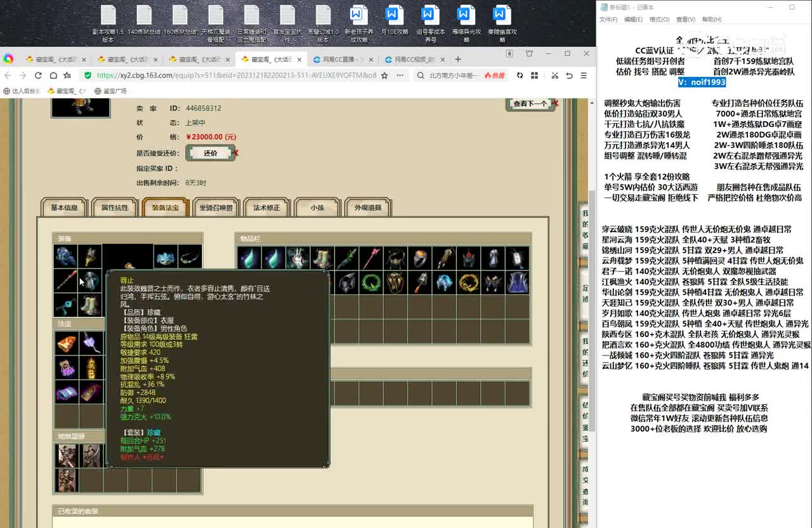Select the green boots in the equipment panel
Viewport: 812px width, 528px height.
pyautogui.click(x=90, y=305)
